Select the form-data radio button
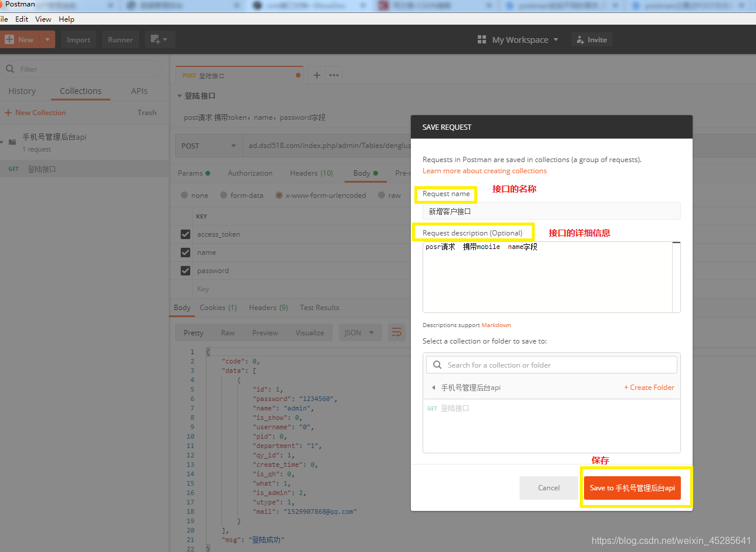This screenshot has width=756, height=552. coord(224,196)
